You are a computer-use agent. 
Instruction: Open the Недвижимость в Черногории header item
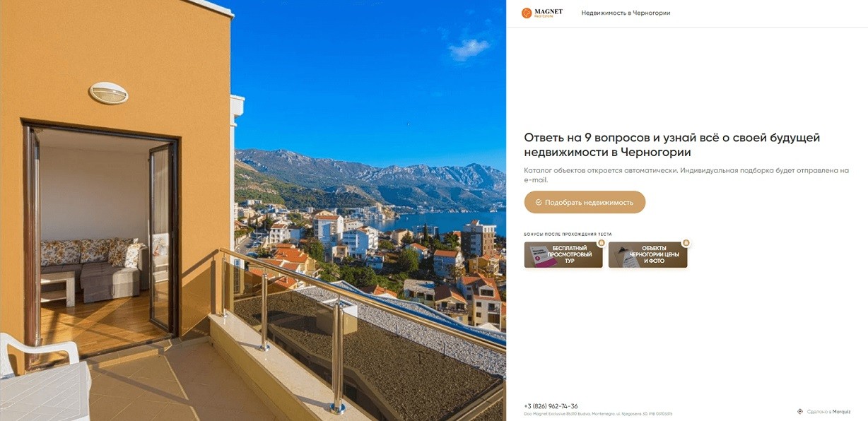[626, 13]
